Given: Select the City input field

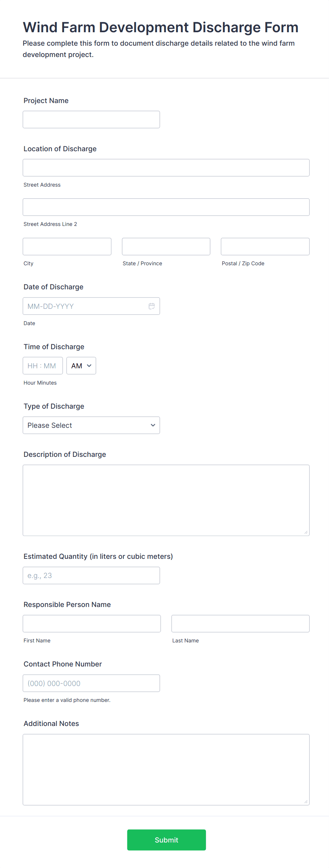Looking at the screenshot, I should 67,246.
